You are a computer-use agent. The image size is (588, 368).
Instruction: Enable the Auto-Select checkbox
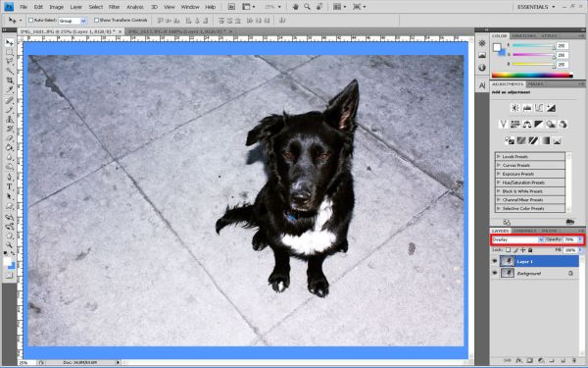point(31,21)
